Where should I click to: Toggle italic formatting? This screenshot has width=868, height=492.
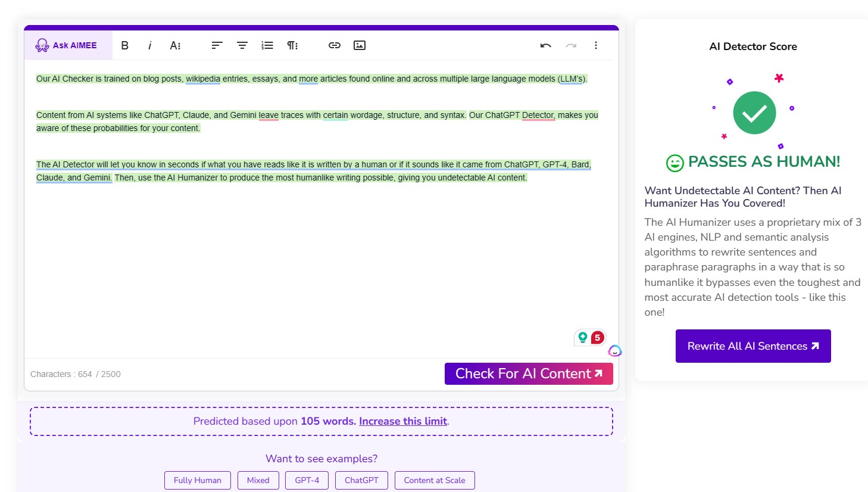(x=149, y=45)
